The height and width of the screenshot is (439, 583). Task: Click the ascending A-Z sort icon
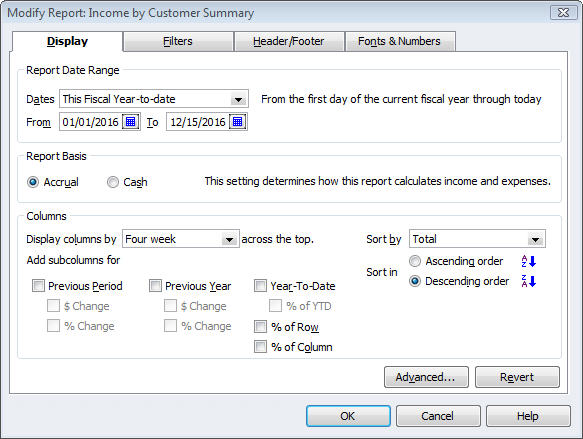click(x=528, y=261)
